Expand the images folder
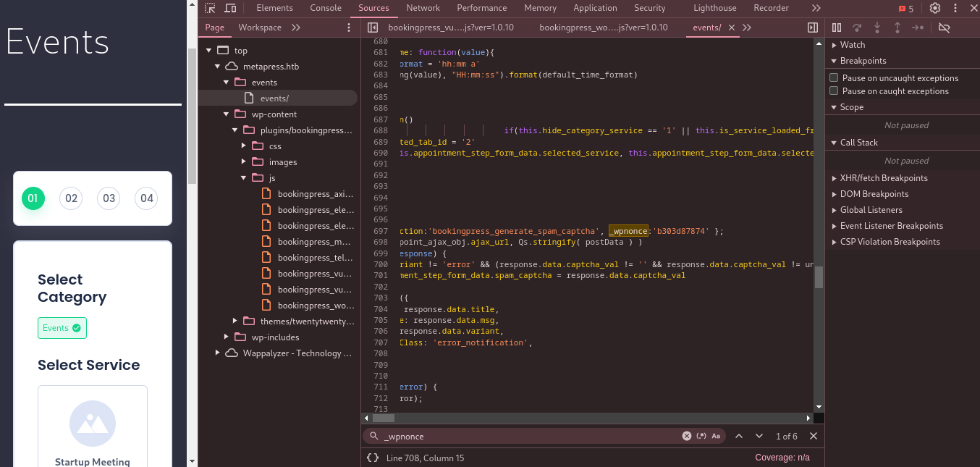 point(244,162)
